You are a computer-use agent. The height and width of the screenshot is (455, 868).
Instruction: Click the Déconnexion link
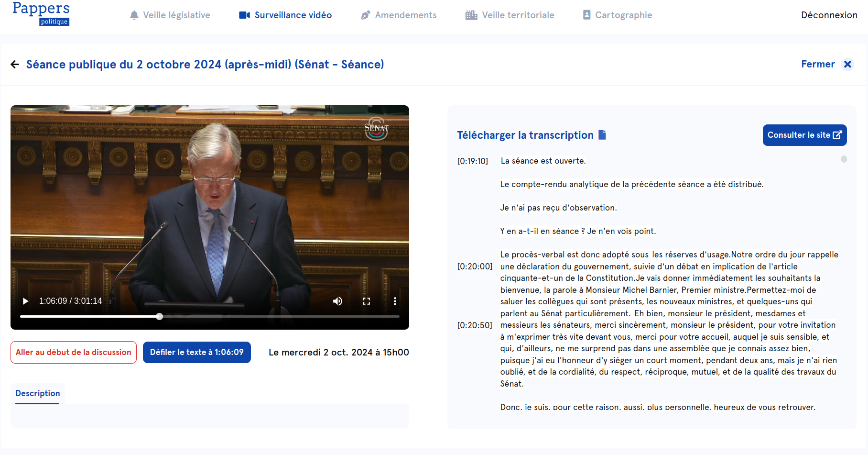829,15
